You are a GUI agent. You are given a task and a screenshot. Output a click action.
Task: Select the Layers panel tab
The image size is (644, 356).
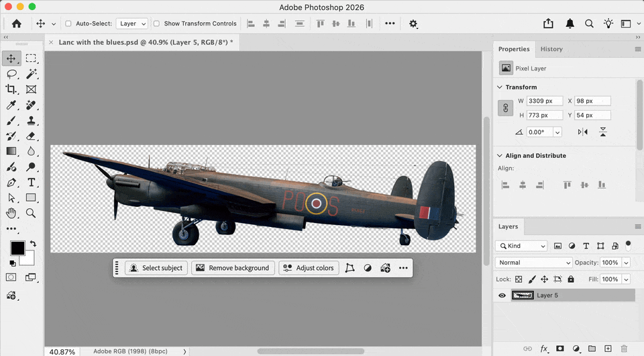tap(508, 226)
